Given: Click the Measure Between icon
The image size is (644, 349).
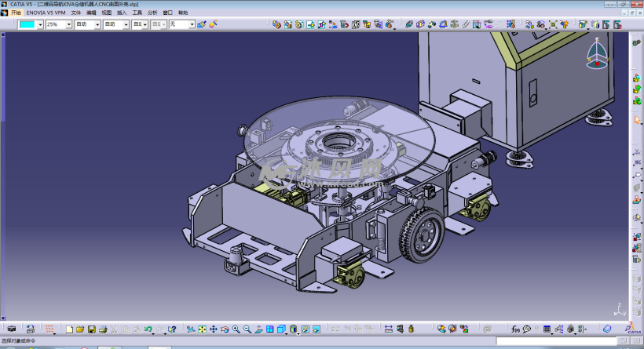Looking at the screenshot, I should tap(388, 329).
